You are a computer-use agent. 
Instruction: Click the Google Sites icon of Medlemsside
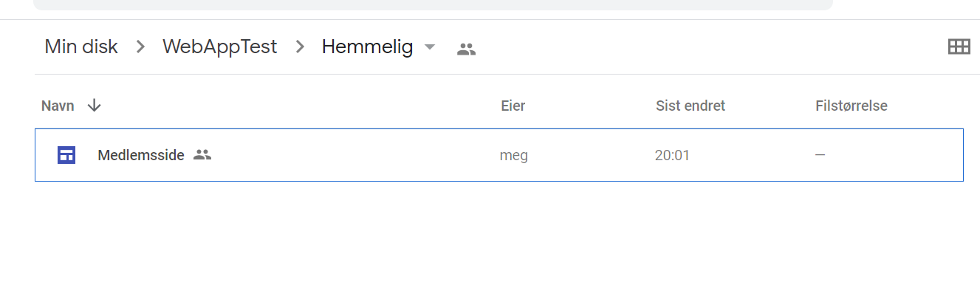66,155
